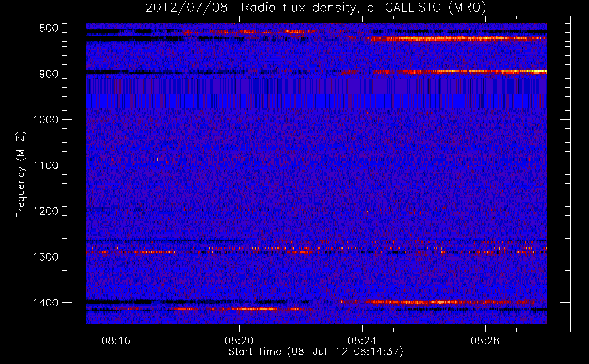Viewport: 589px width, 364px height.
Task: Click the 800 frequency tick label
Action: click(x=48, y=28)
